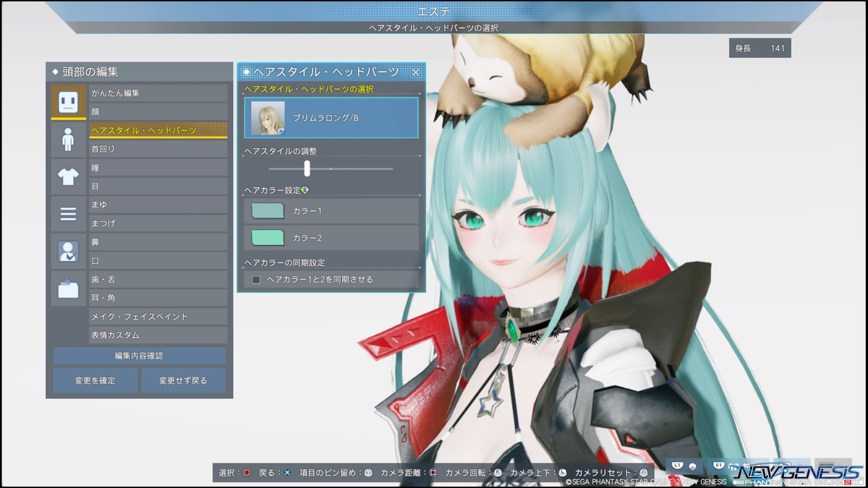Open the 歯・舌 menu item

[158, 280]
